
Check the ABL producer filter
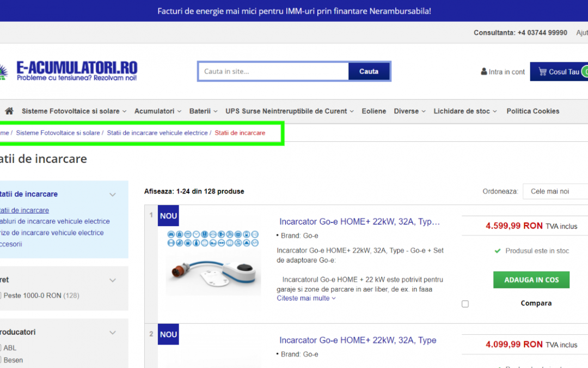point(1,348)
